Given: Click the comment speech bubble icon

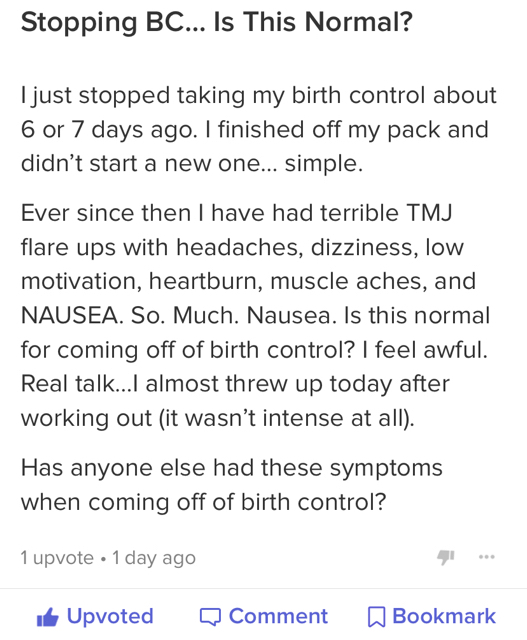Looking at the screenshot, I should [x=210, y=617].
